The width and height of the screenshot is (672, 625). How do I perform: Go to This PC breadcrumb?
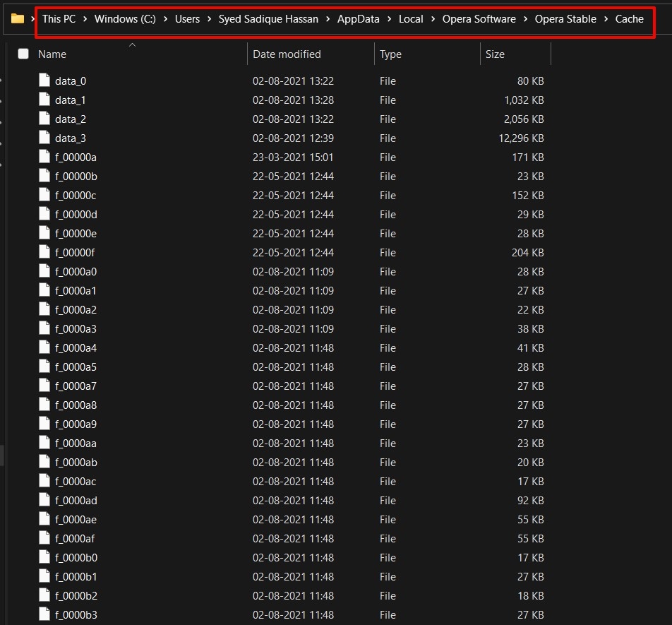pyautogui.click(x=59, y=19)
